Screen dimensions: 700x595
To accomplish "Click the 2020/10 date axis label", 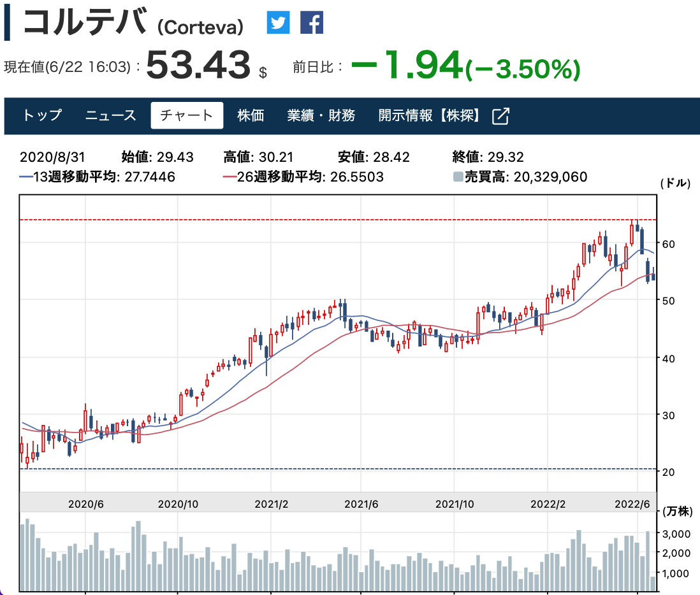I will (178, 504).
